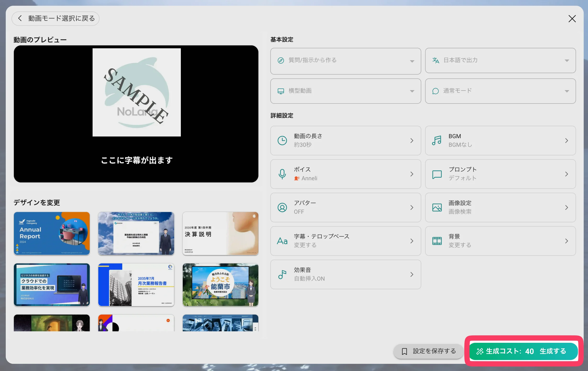Screen dimensions: 588x371
Task: Click the picture icon for 画像設定
Action: 437,207
